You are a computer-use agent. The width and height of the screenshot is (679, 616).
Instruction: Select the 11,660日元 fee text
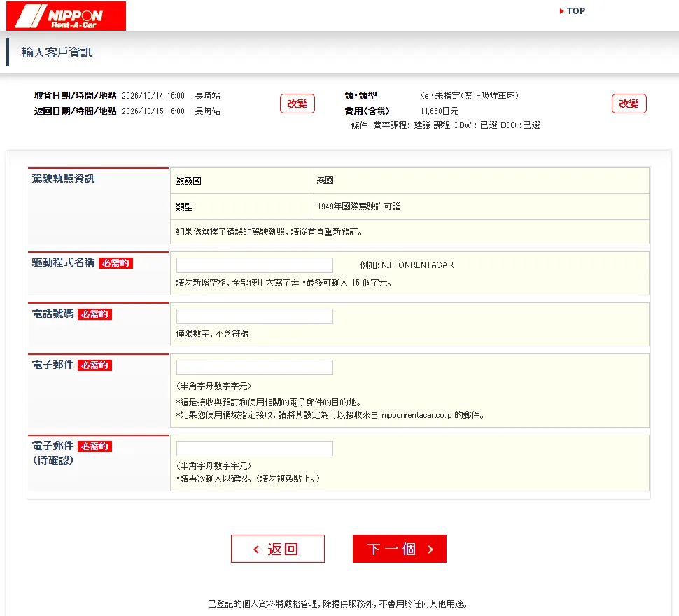(x=439, y=111)
